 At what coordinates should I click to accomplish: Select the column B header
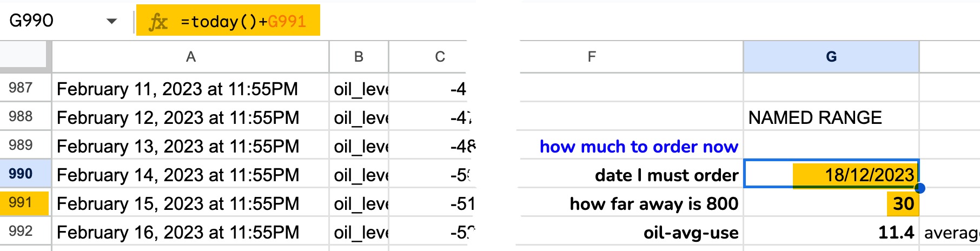pos(359,57)
